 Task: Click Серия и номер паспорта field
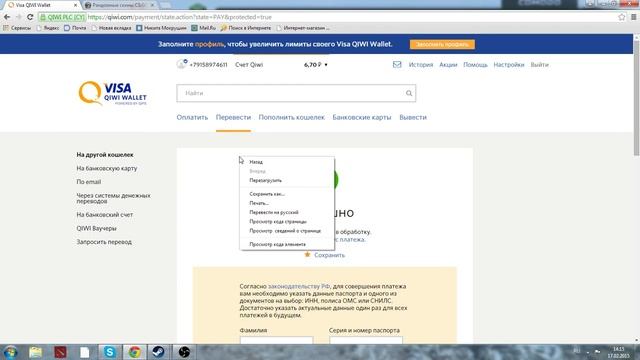click(366, 340)
